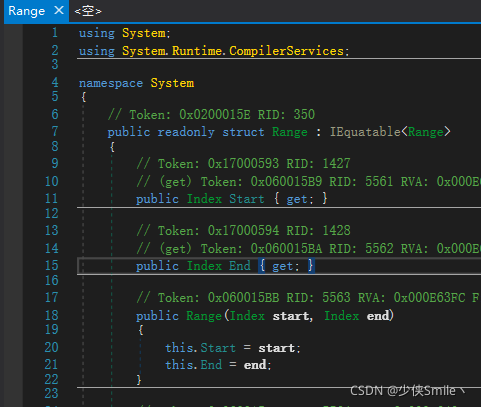Click the 'Range' constructor name on line 18
This screenshot has width=481, height=407.
point(204,316)
